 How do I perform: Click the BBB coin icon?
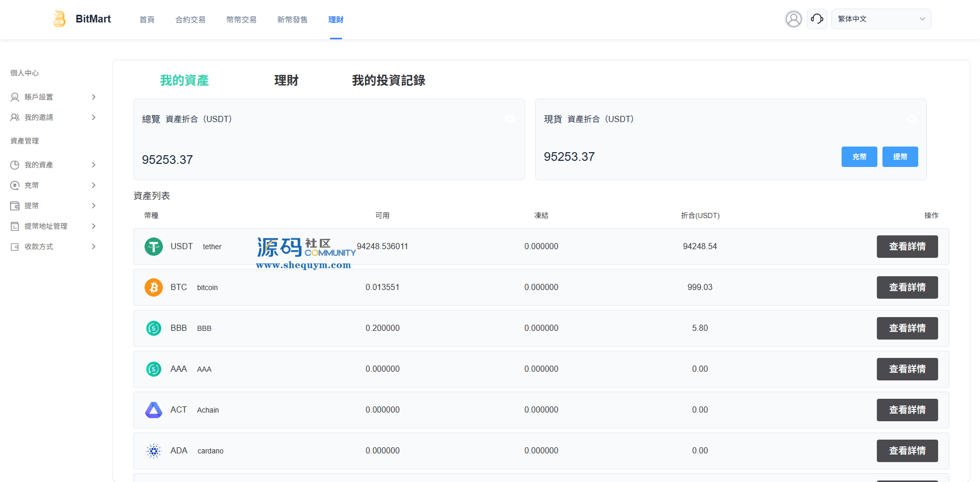[x=153, y=328]
